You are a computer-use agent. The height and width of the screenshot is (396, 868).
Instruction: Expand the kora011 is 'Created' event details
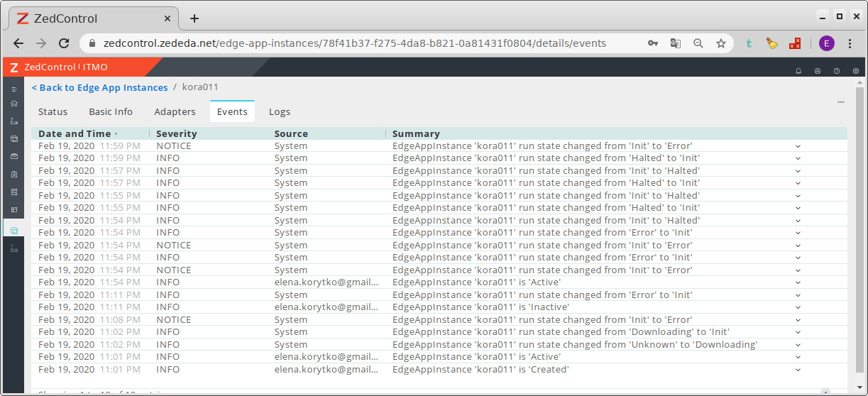(x=798, y=370)
